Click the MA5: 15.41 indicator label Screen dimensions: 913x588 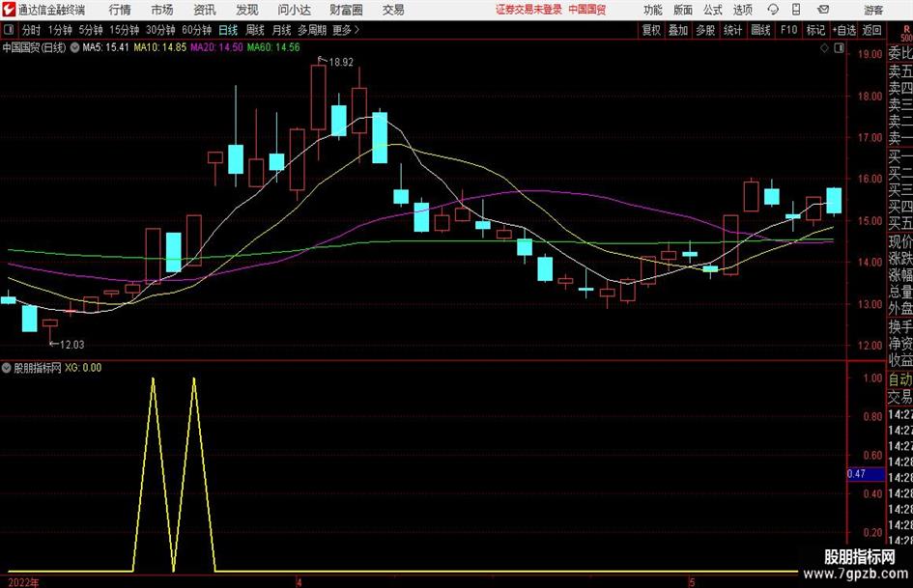(105, 47)
